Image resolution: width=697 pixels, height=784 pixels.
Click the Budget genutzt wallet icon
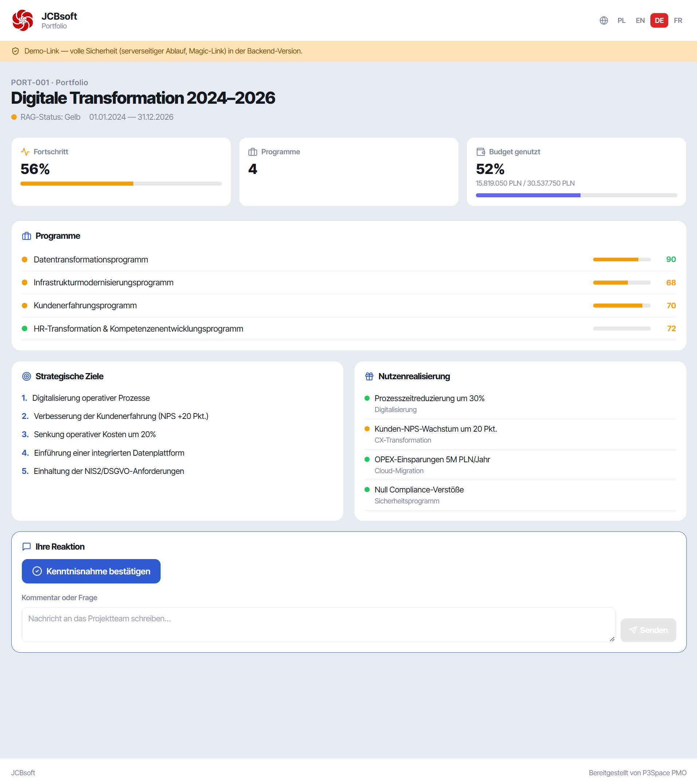pos(481,152)
